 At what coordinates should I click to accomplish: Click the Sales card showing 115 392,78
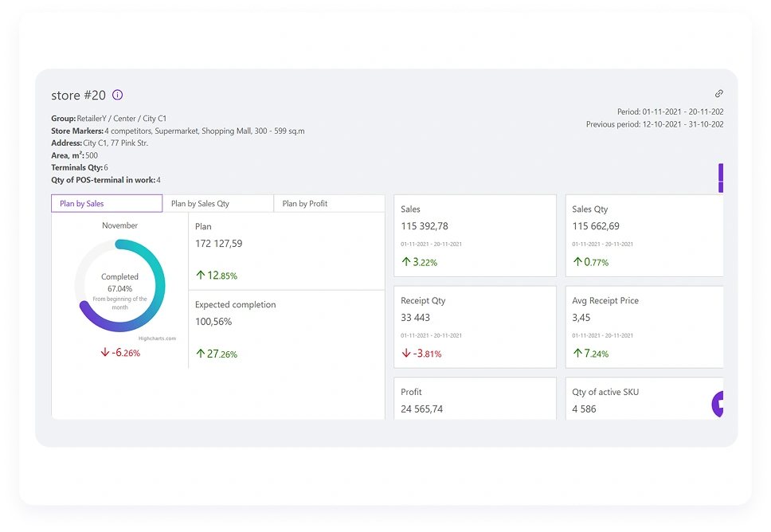(x=475, y=234)
